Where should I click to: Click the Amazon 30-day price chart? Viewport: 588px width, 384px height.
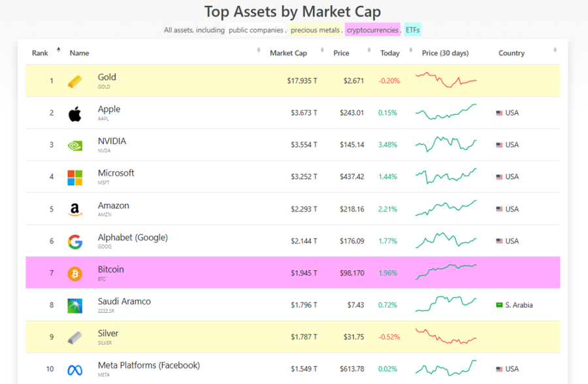coord(446,208)
